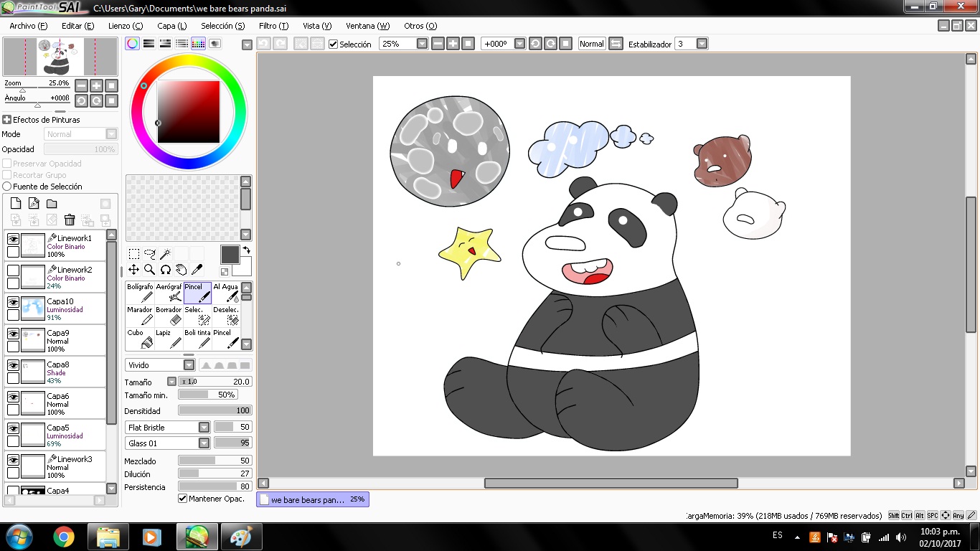The height and width of the screenshot is (551, 980).
Task: Open the Lienzo menu
Action: 126,26
